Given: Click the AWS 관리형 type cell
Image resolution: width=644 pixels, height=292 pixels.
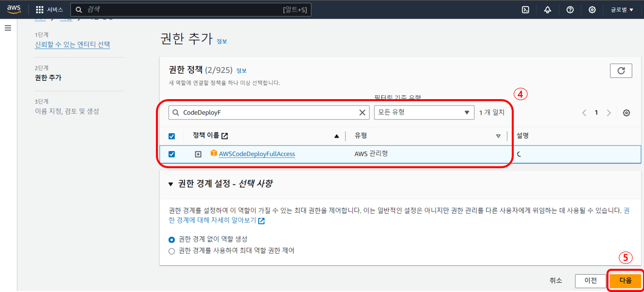Looking at the screenshot, I should [x=371, y=153].
